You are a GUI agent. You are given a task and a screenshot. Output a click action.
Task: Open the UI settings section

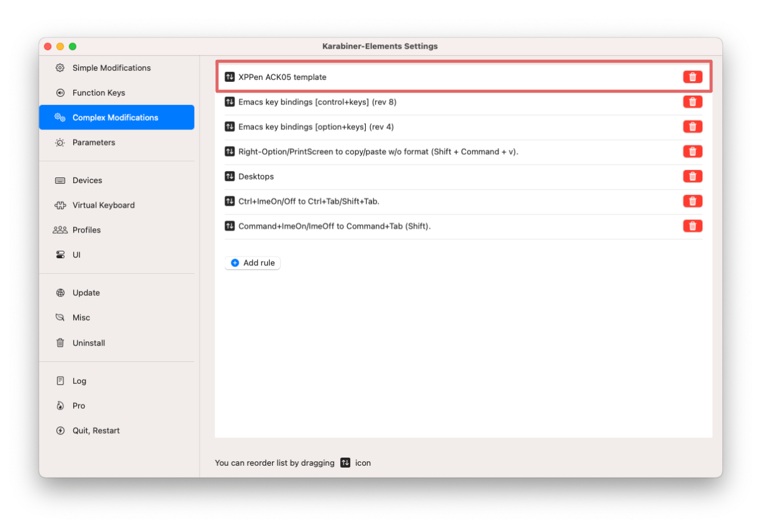[116, 255]
